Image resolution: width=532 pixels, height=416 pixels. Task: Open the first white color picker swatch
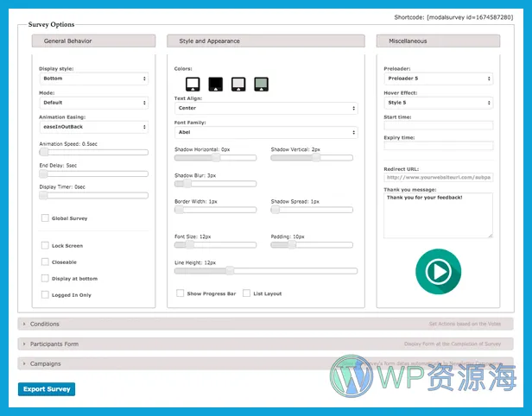coord(193,84)
